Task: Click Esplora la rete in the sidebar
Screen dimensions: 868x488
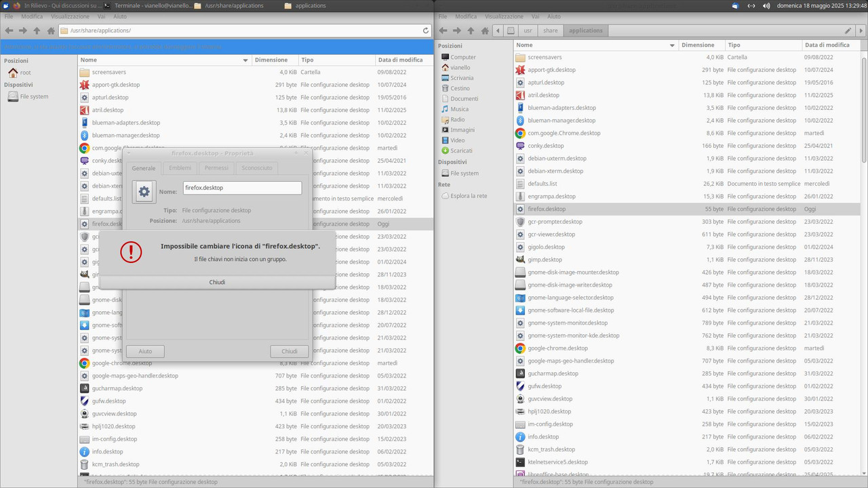Action: pos(469,196)
